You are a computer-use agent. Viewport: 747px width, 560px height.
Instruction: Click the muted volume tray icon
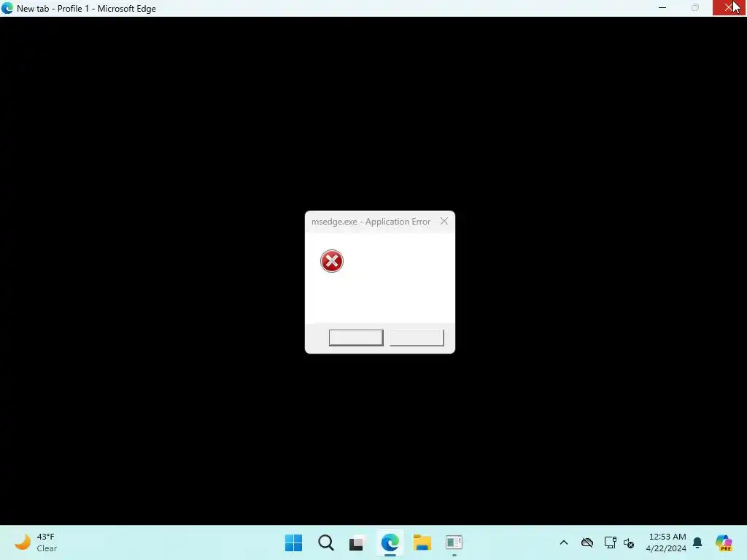coord(629,542)
